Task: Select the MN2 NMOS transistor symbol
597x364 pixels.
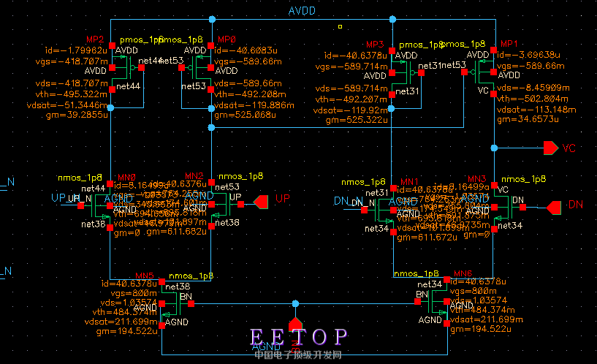Action: pyautogui.click(x=227, y=205)
